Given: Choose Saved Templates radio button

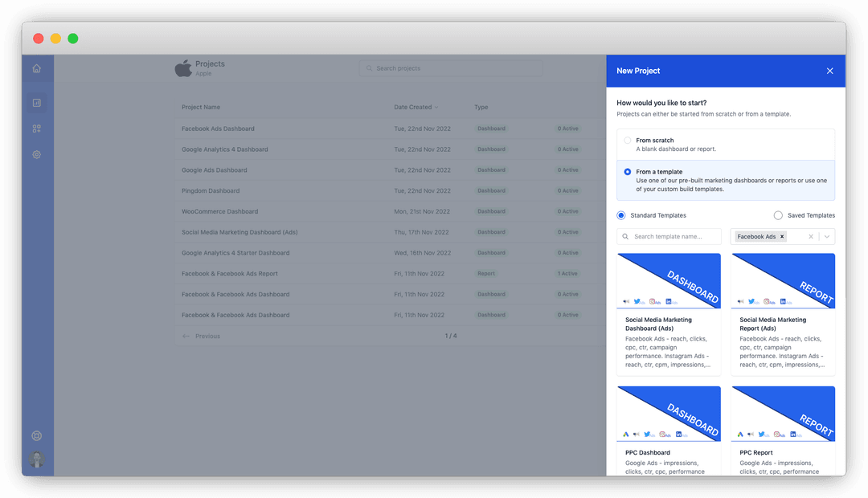Looking at the screenshot, I should pyautogui.click(x=778, y=215).
